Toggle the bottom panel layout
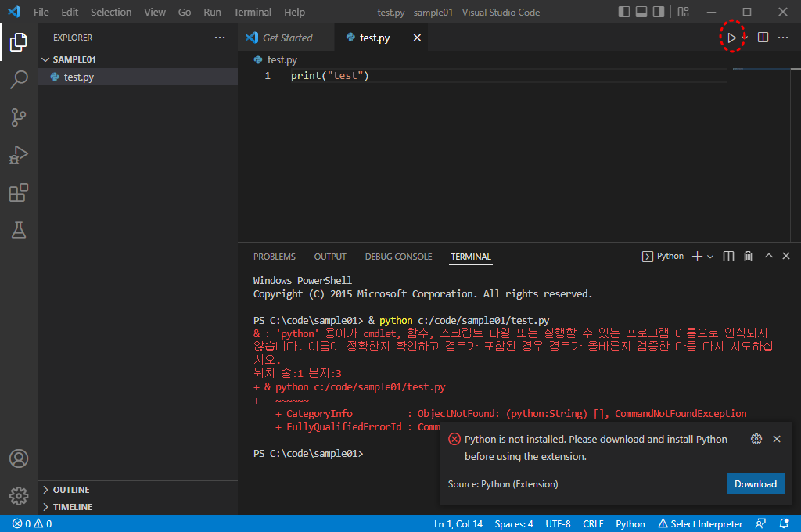This screenshot has height=532, width=801. coord(641,12)
